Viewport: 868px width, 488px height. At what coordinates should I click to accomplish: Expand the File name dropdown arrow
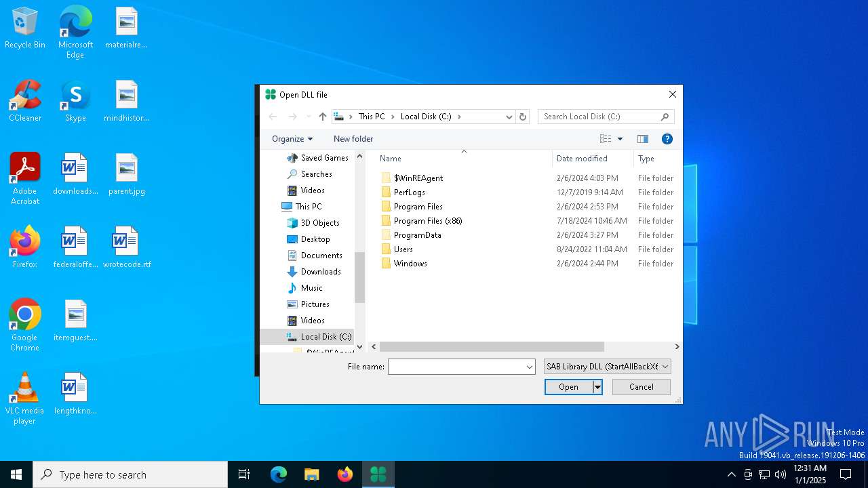point(530,367)
